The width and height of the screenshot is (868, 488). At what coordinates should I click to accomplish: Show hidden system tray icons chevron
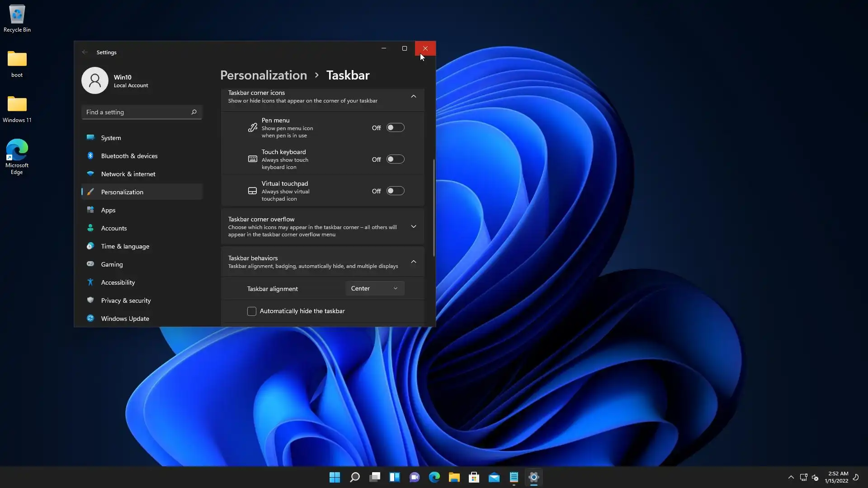pyautogui.click(x=791, y=477)
